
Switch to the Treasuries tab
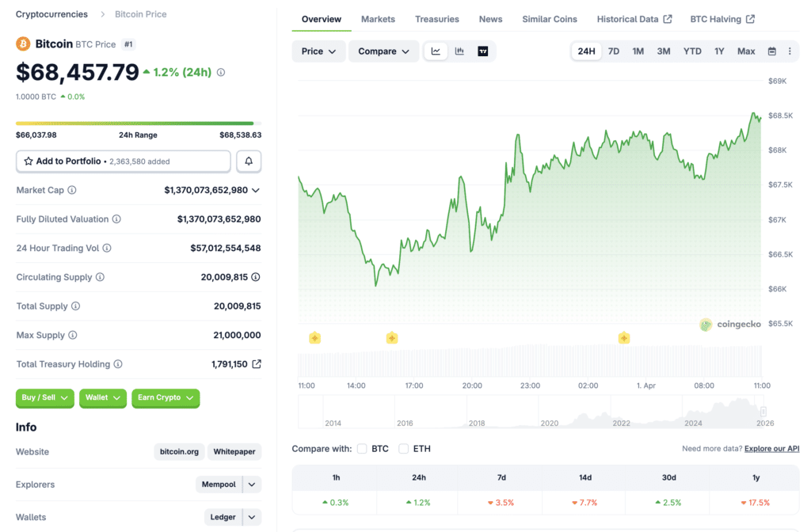pos(437,19)
